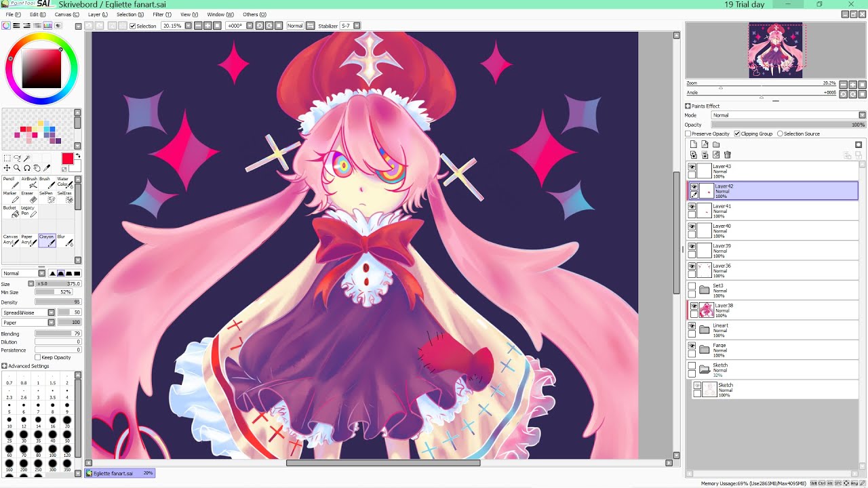Image resolution: width=868 pixels, height=488 pixels.
Task: Activate the rotate canvas tool
Action: click(27, 167)
